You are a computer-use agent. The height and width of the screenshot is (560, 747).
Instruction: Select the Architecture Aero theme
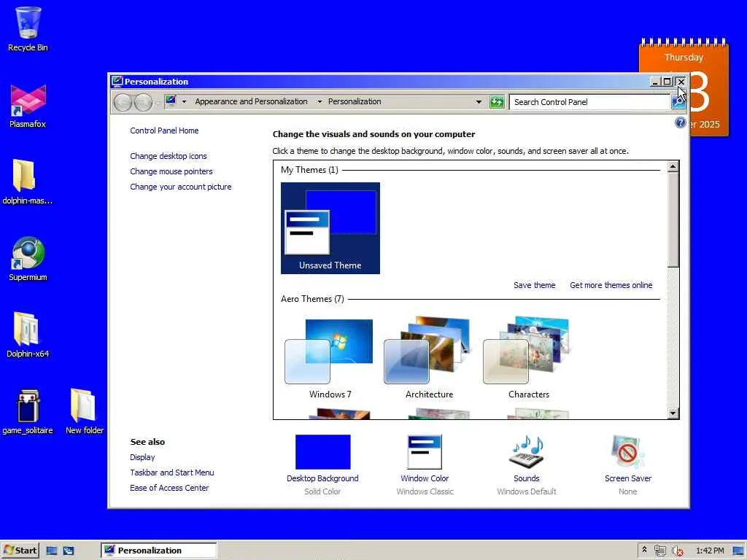click(x=429, y=359)
